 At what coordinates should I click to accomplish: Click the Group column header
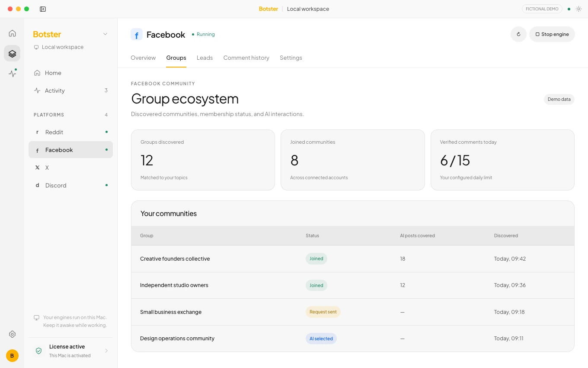pyautogui.click(x=147, y=236)
